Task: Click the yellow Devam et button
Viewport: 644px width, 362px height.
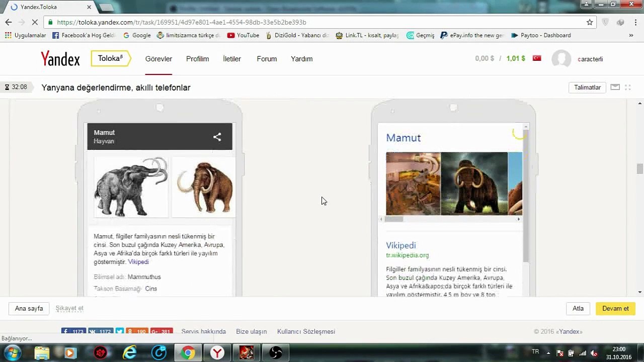Action: tap(615, 308)
